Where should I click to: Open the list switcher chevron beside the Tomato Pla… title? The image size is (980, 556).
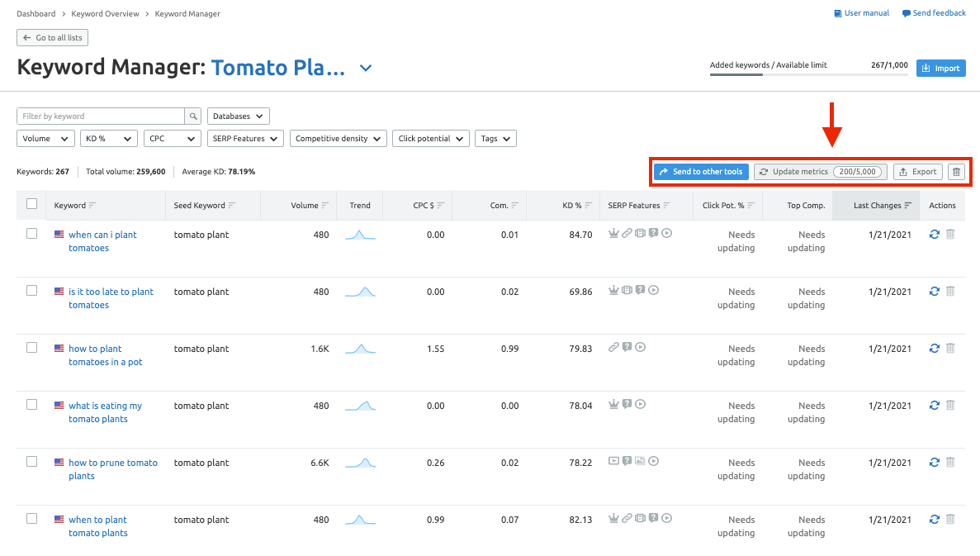pos(366,69)
